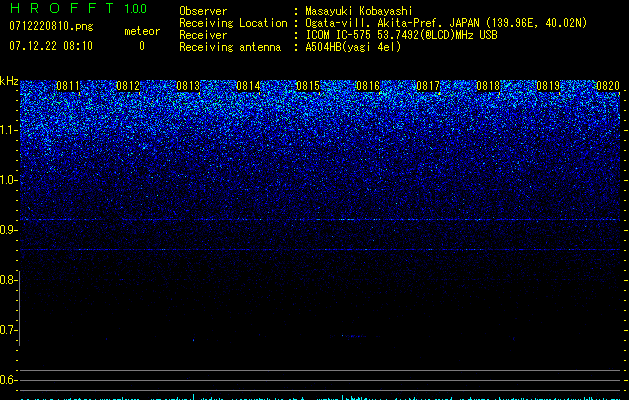Screen dimensions: 629x400
Task: Click the kHz axis unit label
Action: 9,81
